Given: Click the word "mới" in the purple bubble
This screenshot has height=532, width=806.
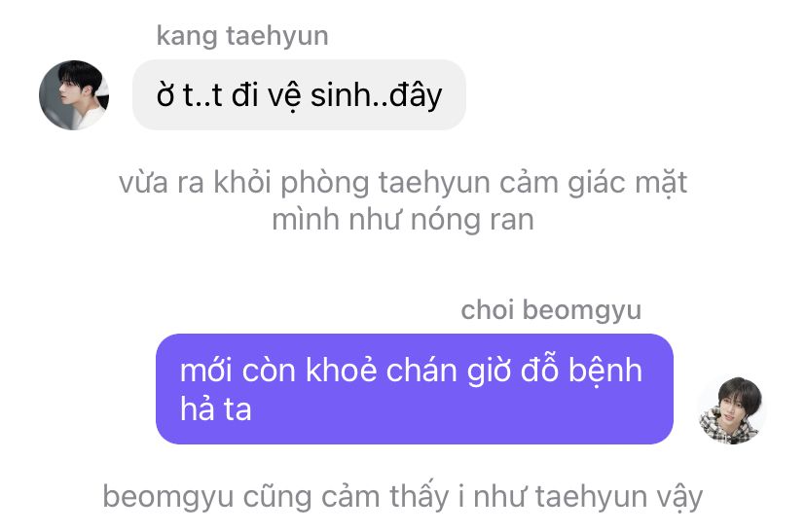Looking at the screenshot, I should coord(206,371).
